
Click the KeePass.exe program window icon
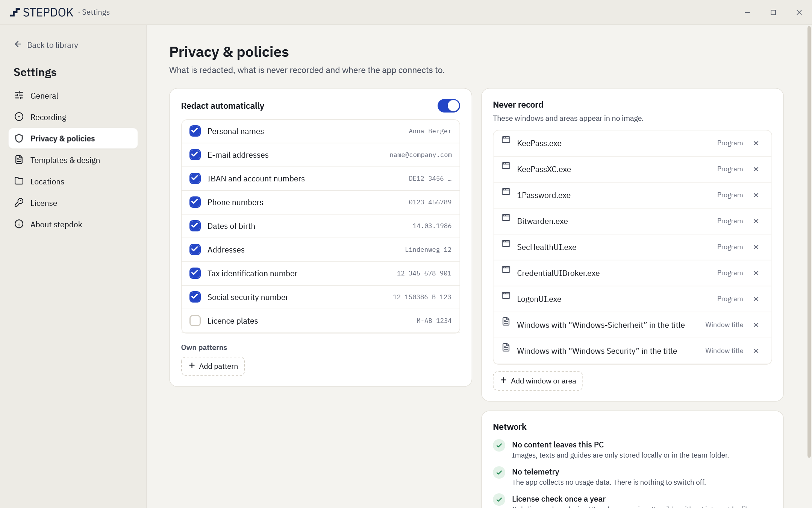click(506, 140)
